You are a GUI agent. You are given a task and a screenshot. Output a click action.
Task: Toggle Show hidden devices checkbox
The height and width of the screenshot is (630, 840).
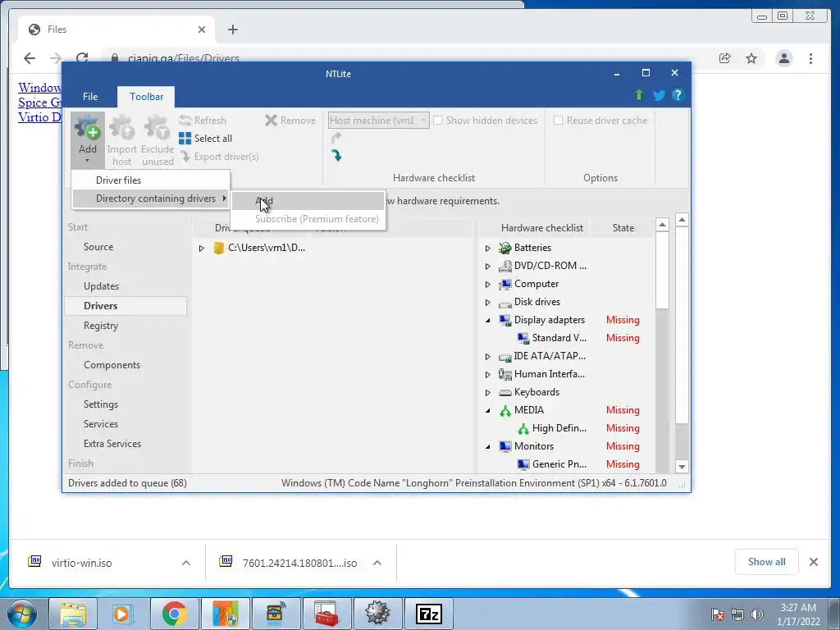pos(438,121)
